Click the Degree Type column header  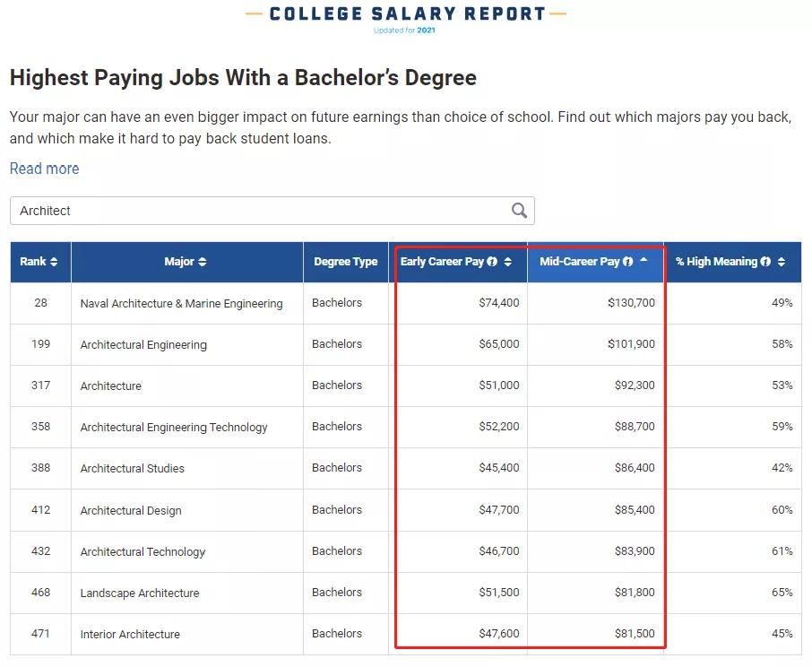tap(345, 262)
